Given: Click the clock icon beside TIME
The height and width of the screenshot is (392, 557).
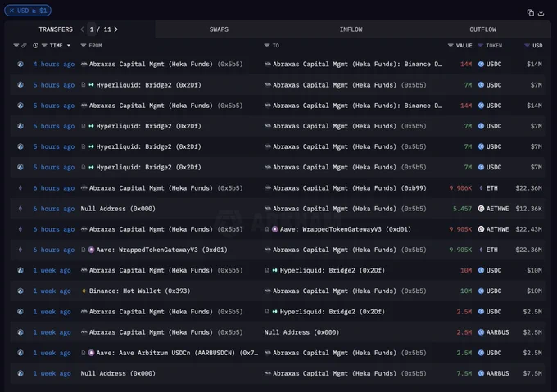Looking at the screenshot, I should [x=35, y=45].
